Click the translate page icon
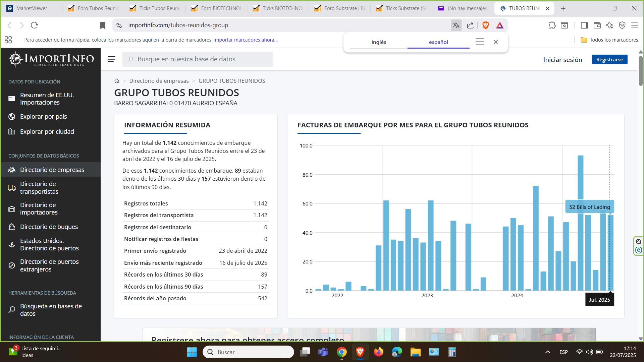Image resolution: width=644 pixels, height=362 pixels. click(456, 25)
